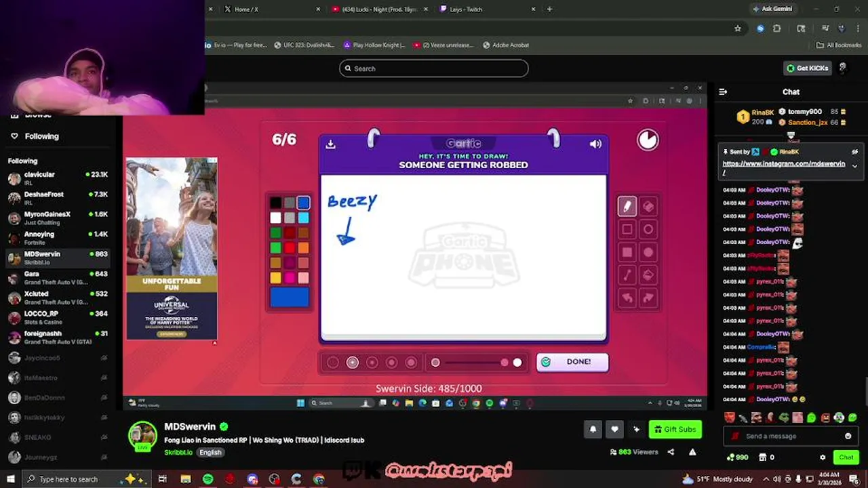Click the Kick search field
868x488 pixels.
(434, 68)
